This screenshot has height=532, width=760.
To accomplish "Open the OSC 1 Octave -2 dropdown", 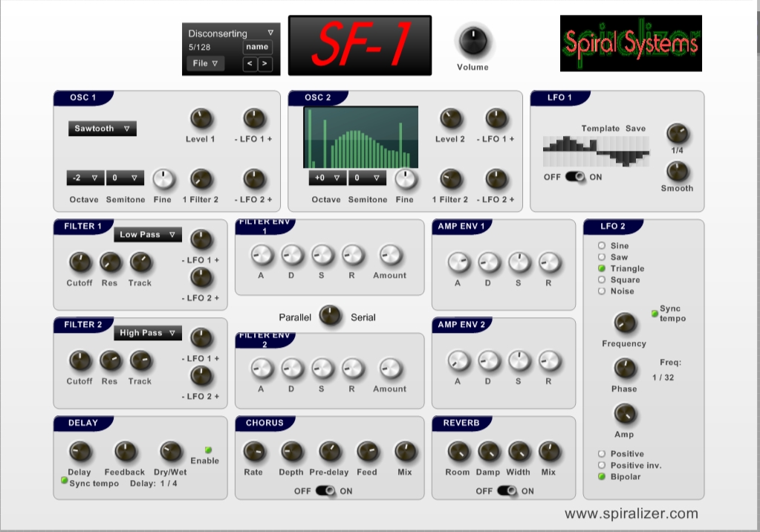I will pyautogui.click(x=85, y=178).
